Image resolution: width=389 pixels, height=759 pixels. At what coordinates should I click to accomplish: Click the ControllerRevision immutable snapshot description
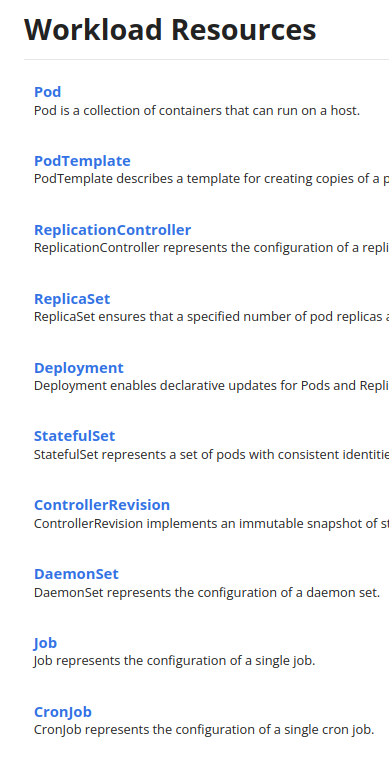coord(211,524)
